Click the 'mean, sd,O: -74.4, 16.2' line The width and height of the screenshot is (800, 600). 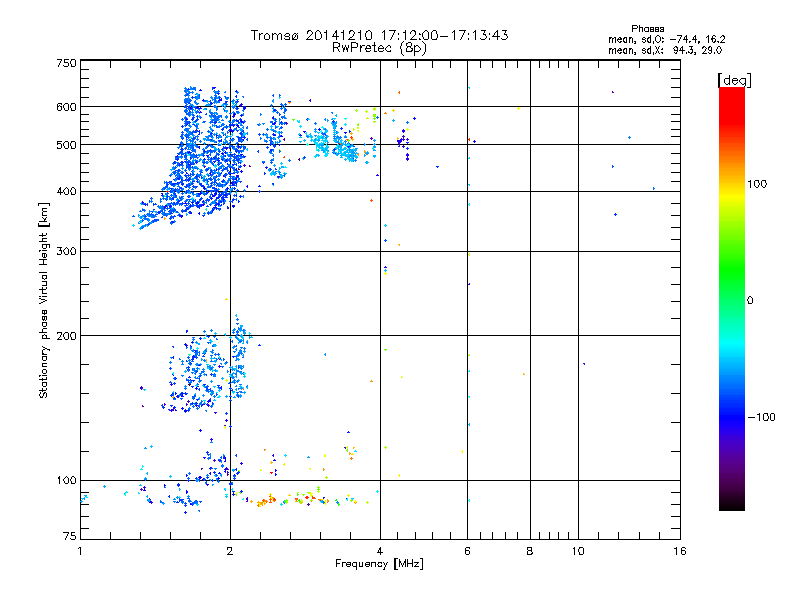point(666,39)
